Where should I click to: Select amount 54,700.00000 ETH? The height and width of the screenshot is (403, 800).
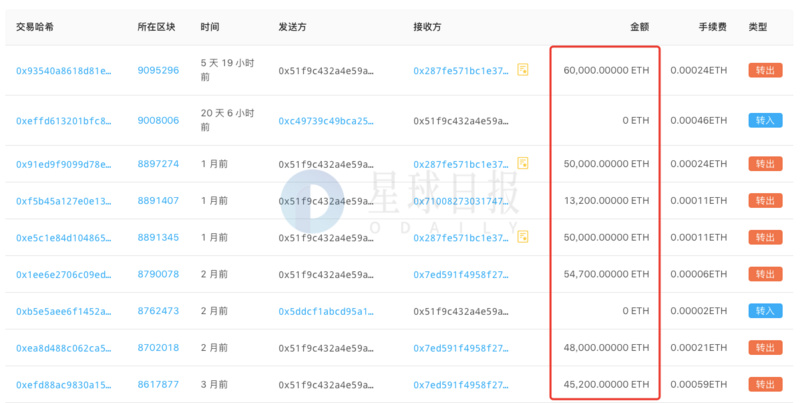coord(606,274)
